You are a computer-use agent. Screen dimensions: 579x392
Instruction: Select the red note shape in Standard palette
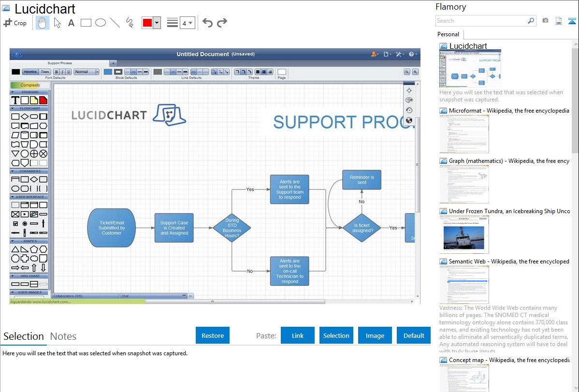pos(43,100)
